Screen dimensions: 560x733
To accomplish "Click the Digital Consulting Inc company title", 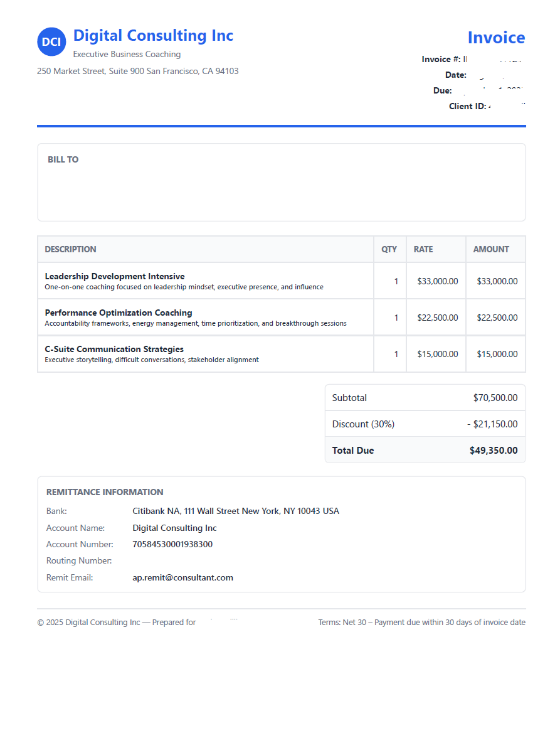I will tap(153, 36).
